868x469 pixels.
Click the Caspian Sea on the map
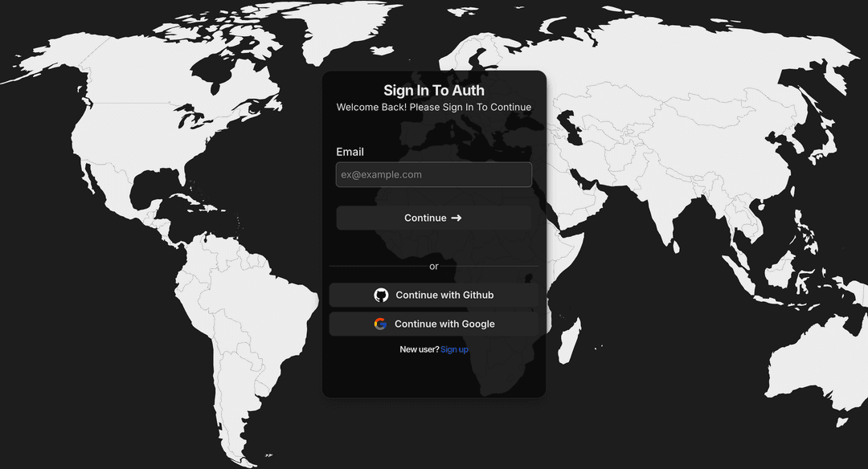pyautogui.click(x=568, y=126)
